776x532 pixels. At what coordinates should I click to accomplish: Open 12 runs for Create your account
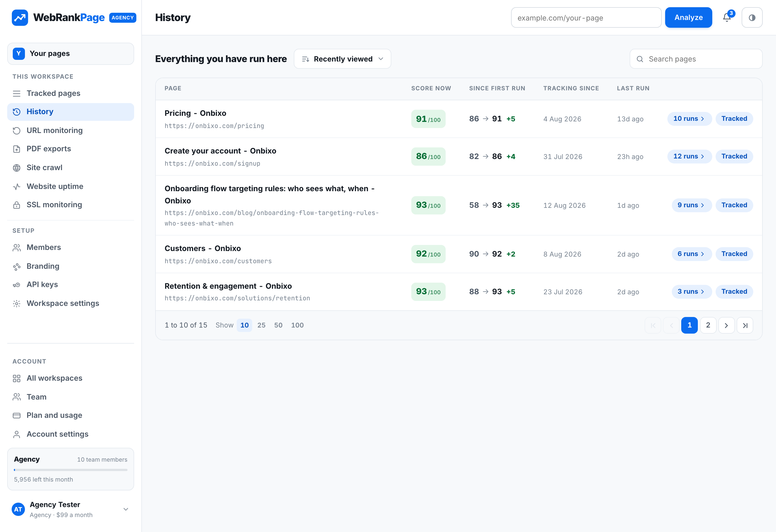[689, 156]
